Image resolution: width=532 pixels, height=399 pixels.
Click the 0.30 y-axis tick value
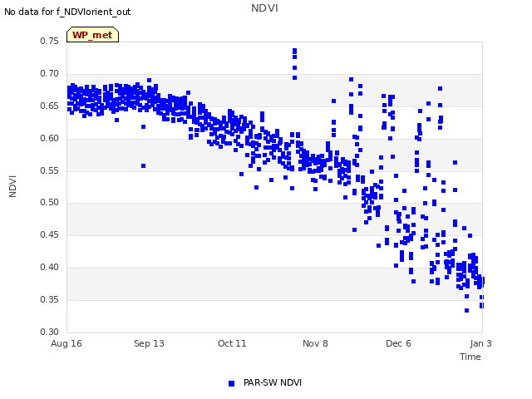pyautogui.click(x=50, y=332)
